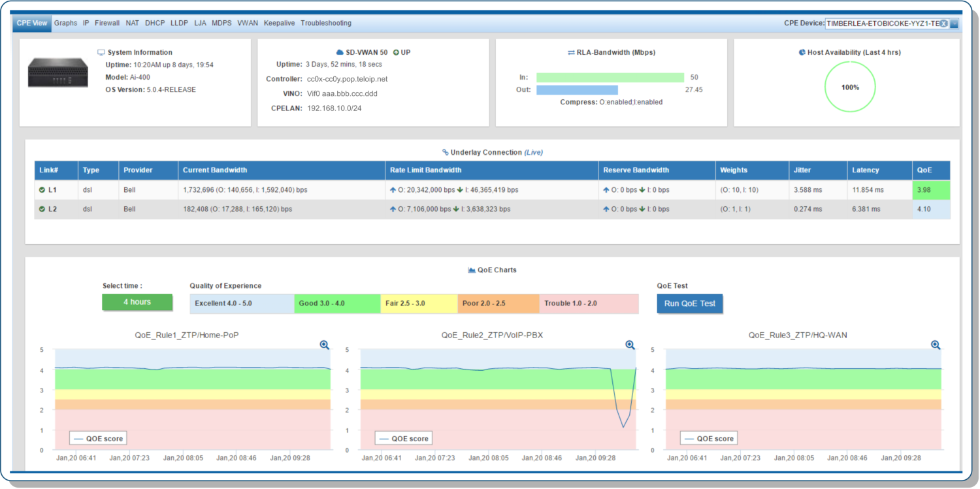
Task: Click the 4 hours time selector button
Action: [137, 302]
